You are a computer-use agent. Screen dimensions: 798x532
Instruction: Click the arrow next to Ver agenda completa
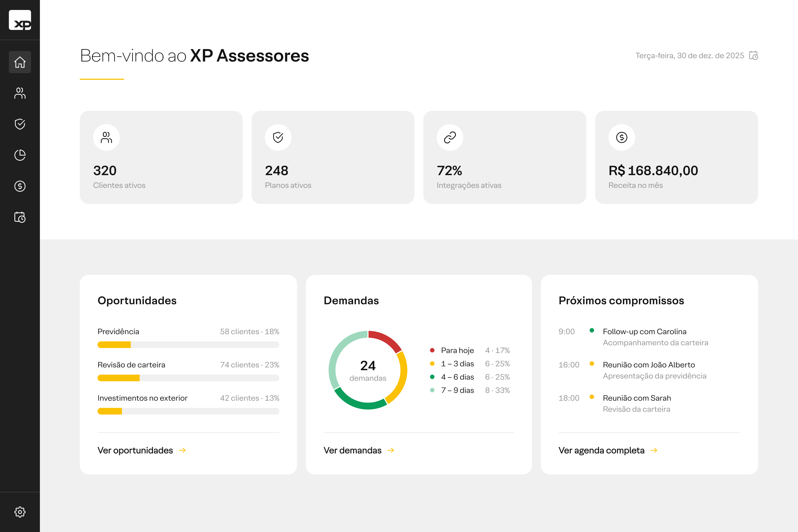654,450
